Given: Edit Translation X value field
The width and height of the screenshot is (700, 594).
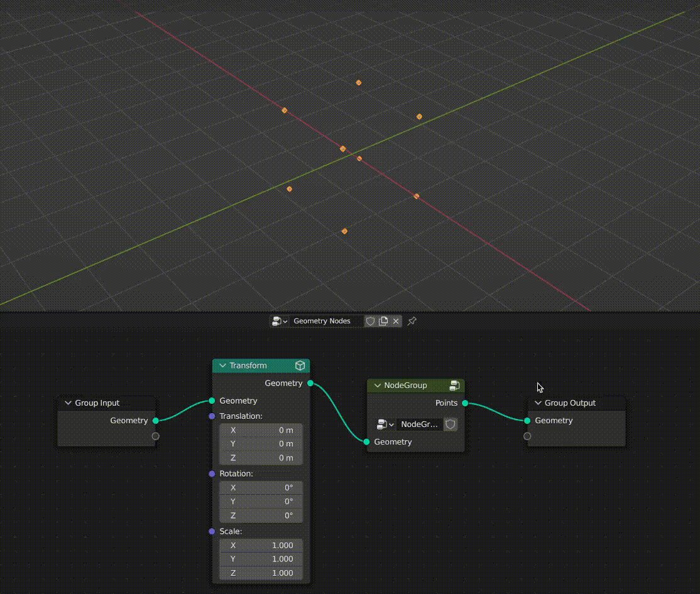Looking at the screenshot, I should [x=261, y=430].
